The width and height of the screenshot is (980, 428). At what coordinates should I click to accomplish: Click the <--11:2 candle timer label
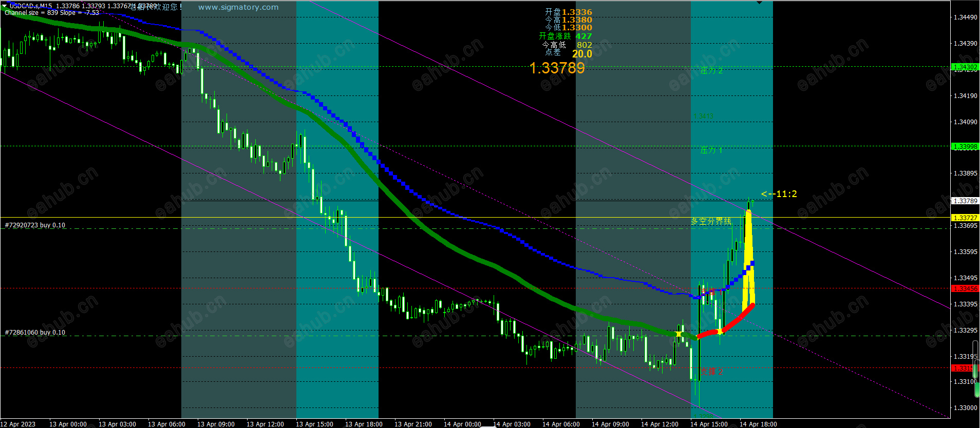click(x=779, y=193)
